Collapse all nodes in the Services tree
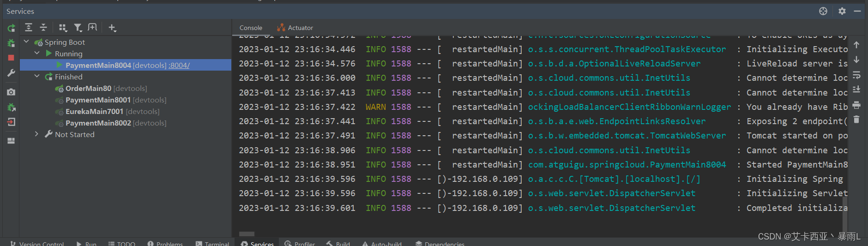The height and width of the screenshot is (246, 868). [x=43, y=28]
